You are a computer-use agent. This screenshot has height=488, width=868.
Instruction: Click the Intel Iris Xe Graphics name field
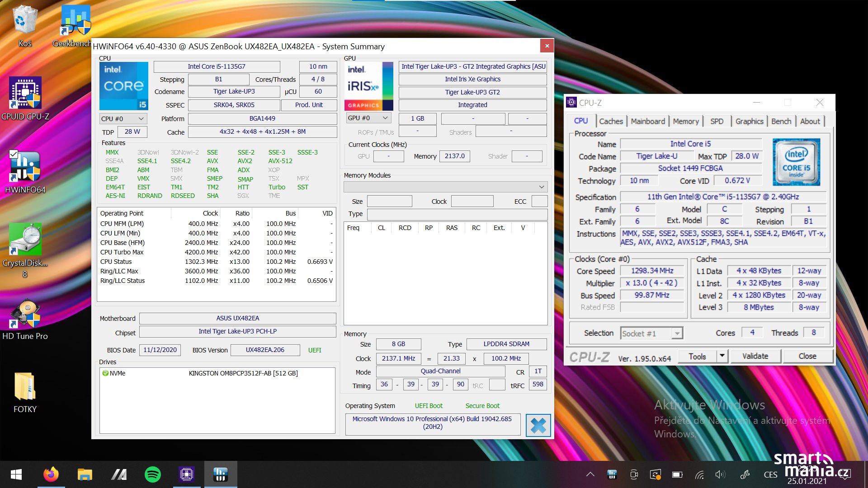point(473,79)
